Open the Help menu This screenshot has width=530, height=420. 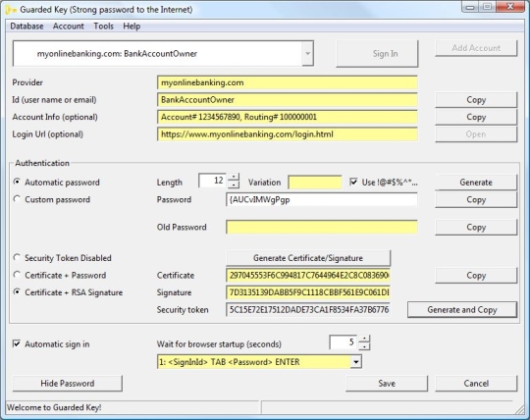(x=132, y=26)
